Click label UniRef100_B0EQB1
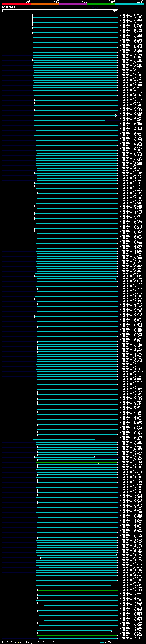This screenshot has width=146, height=644. pos(131,442)
